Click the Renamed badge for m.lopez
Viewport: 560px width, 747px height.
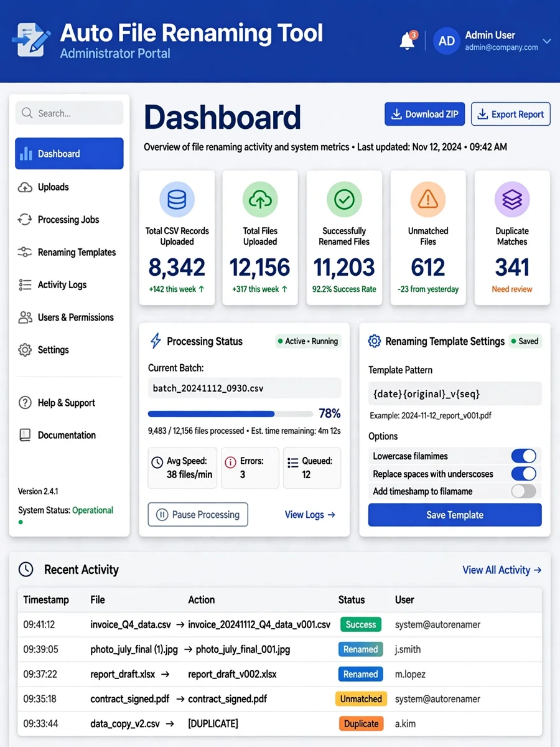(361, 674)
